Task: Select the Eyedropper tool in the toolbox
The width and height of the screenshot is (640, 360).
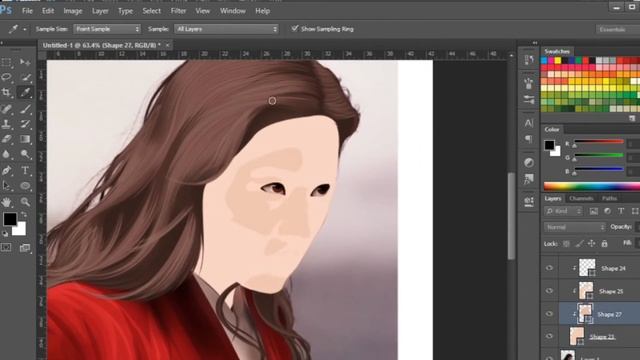Action: click(x=25, y=93)
